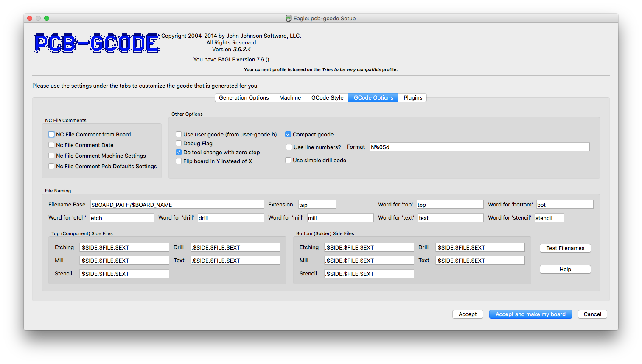Screen dimensions: 642x364
Task: Click the line number Format field
Action: [480, 147]
